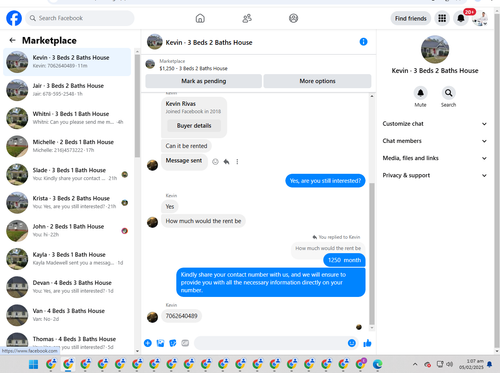Click the '1250 month' reply bubble
Image resolution: width=500 pixels, height=373 pixels.
[344, 260]
